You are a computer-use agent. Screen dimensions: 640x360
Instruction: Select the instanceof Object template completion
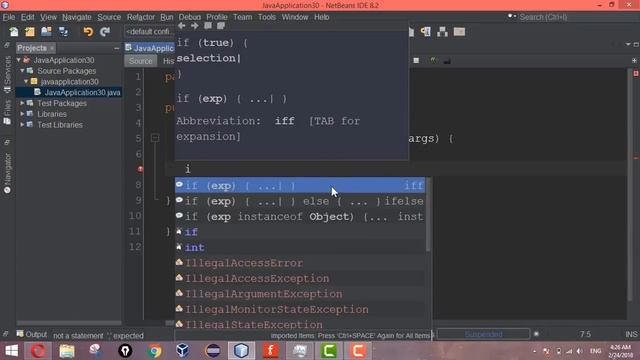[x=300, y=217]
